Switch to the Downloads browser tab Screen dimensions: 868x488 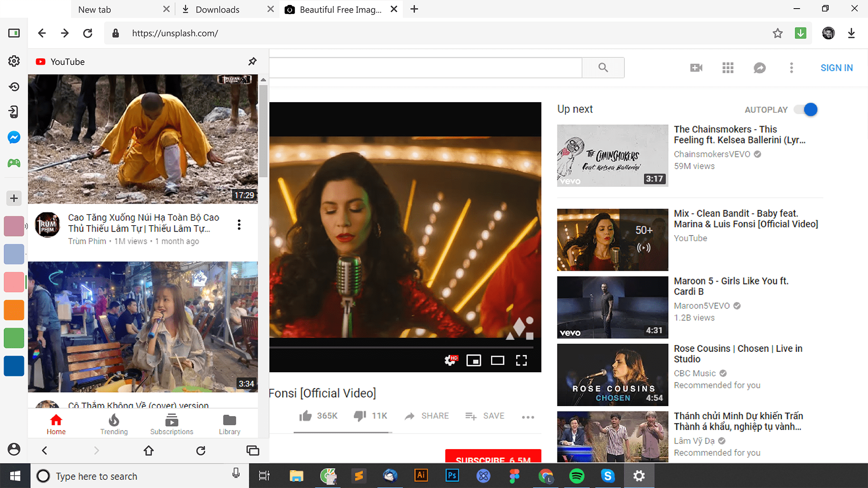[x=217, y=9]
